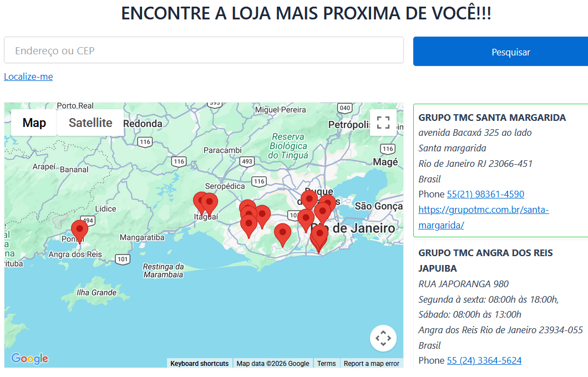Click 'Segunda à sexta: 08:00h às 18:00h' hours

pos(489,299)
